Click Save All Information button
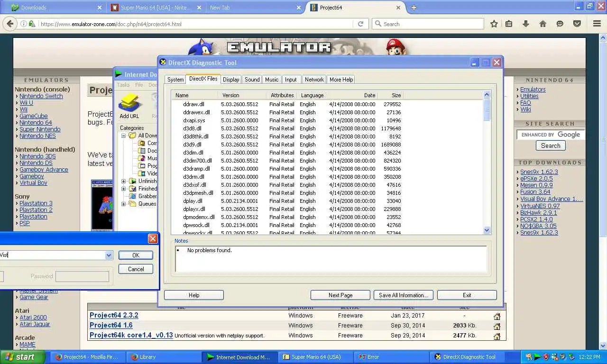607x364 pixels. (404, 295)
